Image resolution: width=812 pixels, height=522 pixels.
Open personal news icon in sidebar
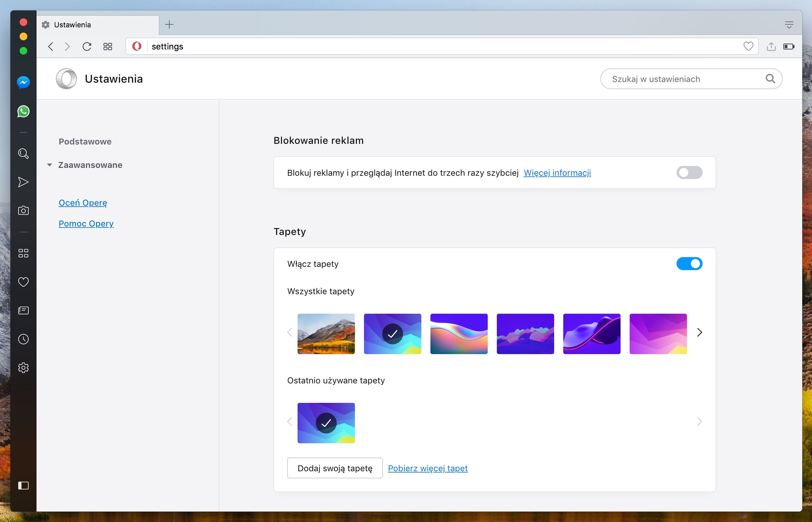(x=23, y=310)
